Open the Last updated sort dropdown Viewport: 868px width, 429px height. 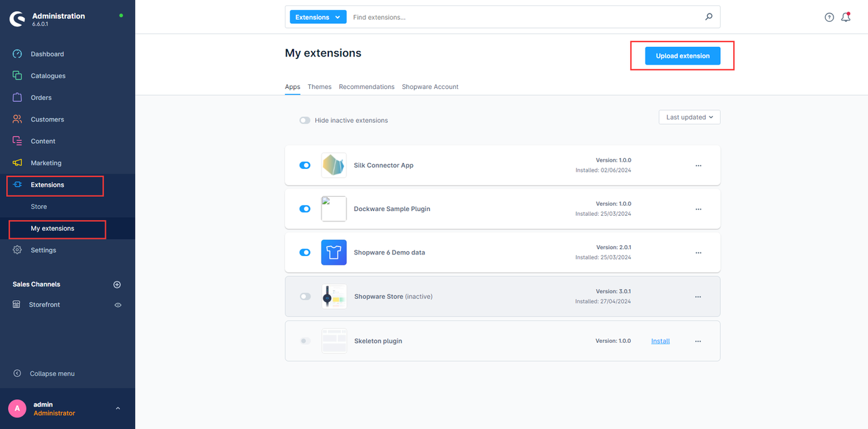coord(689,117)
